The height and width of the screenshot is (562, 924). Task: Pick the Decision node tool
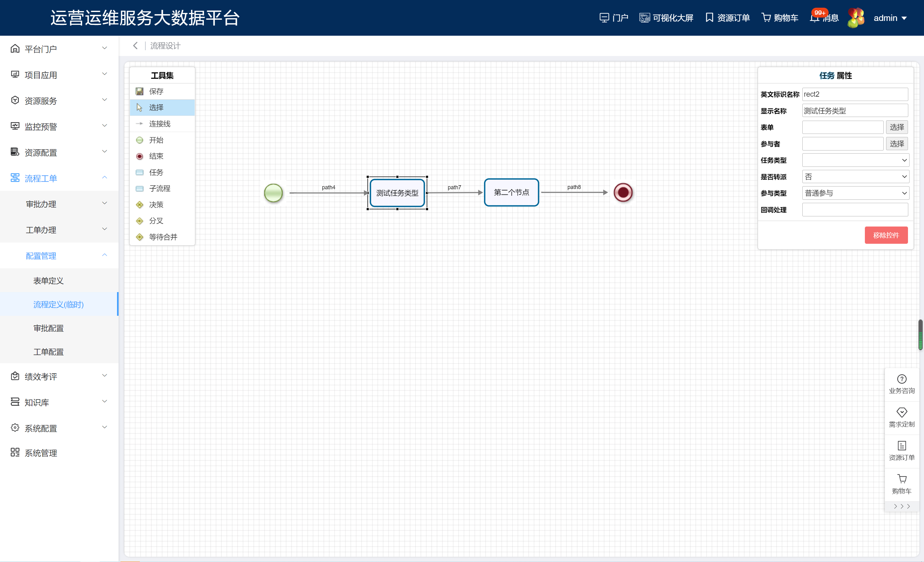[156, 205]
